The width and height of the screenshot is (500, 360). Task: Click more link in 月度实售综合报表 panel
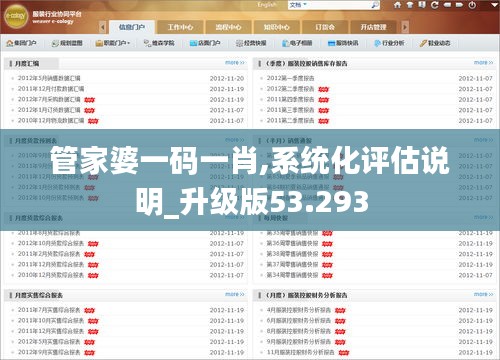tap(235, 294)
